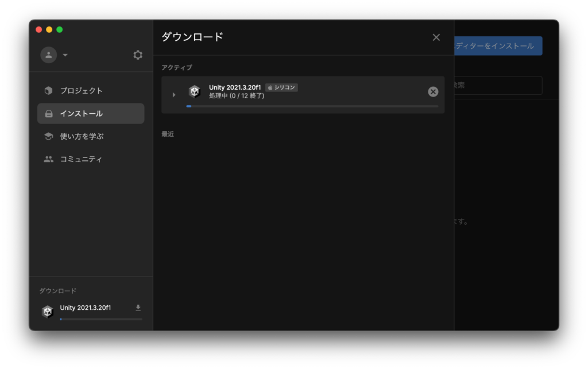Viewport: 588px width, 369px height.
Task: Close the ダウンロード panel
Action: pos(436,37)
